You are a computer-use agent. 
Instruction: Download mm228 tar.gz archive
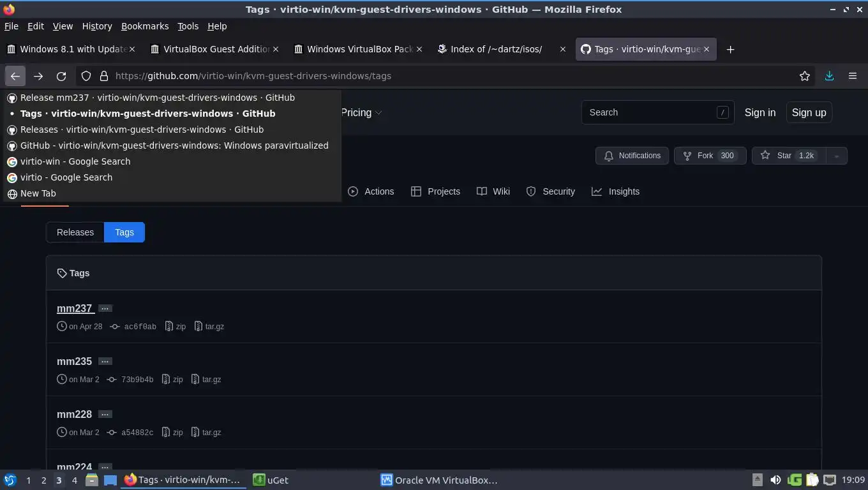click(x=206, y=432)
